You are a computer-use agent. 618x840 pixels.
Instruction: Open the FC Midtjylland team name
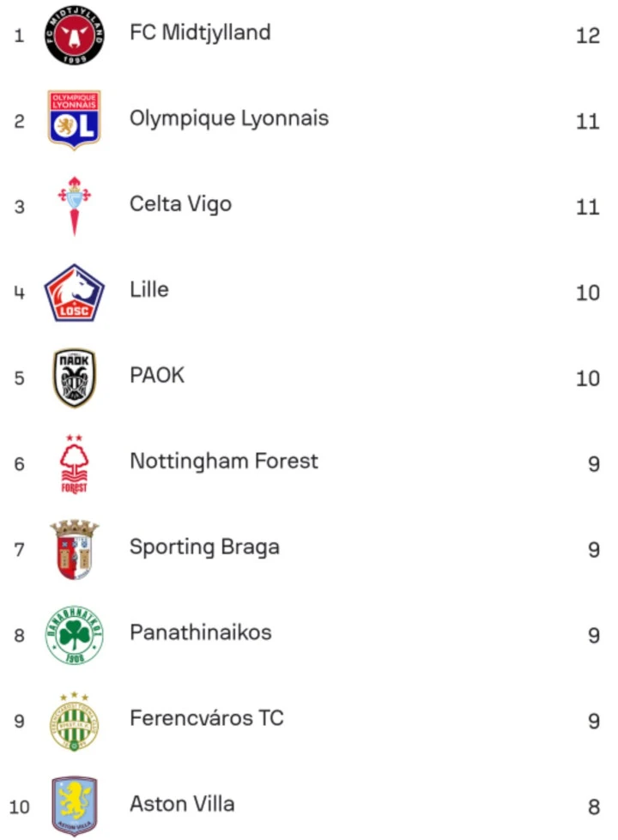point(200,33)
